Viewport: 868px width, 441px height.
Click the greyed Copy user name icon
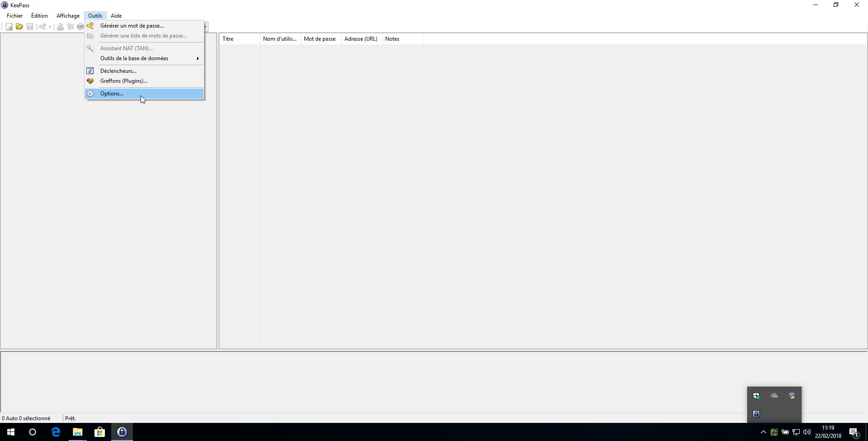[x=60, y=27]
